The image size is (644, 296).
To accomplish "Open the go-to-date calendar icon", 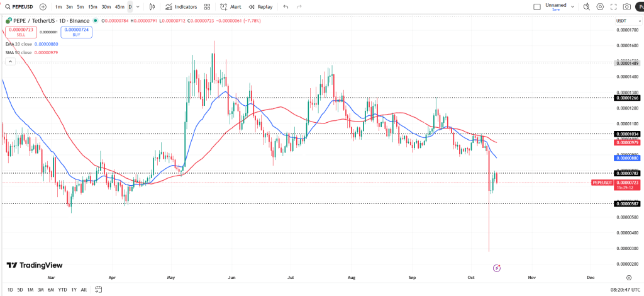I will pyautogui.click(x=99, y=290).
